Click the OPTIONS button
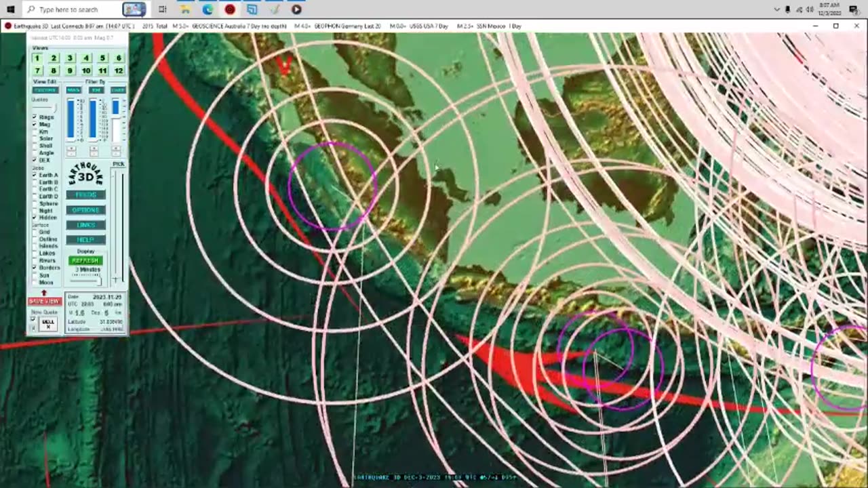Viewport: 868px width, 488px height. click(x=85, y=210)
